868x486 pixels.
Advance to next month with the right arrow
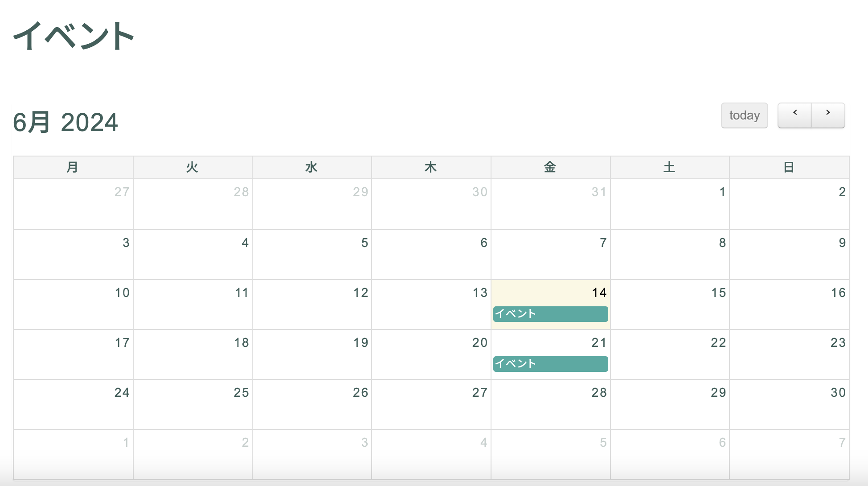828,115
